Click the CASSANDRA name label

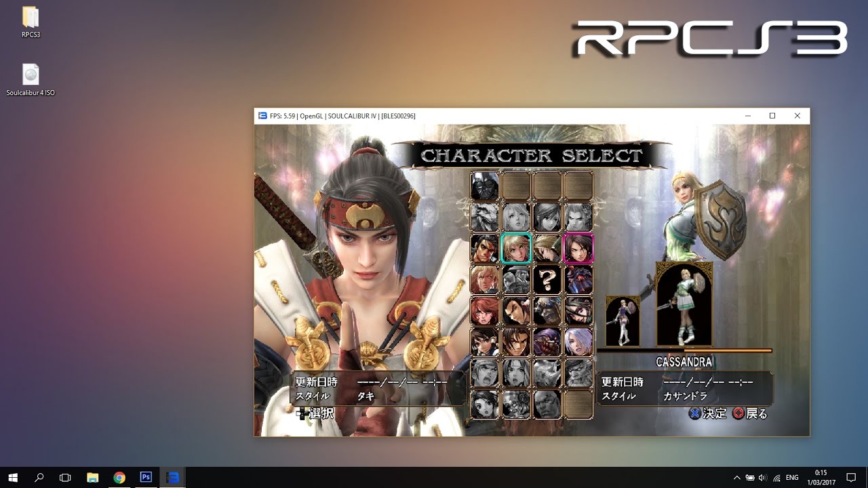pyautogui.click(x=684, y=363)
